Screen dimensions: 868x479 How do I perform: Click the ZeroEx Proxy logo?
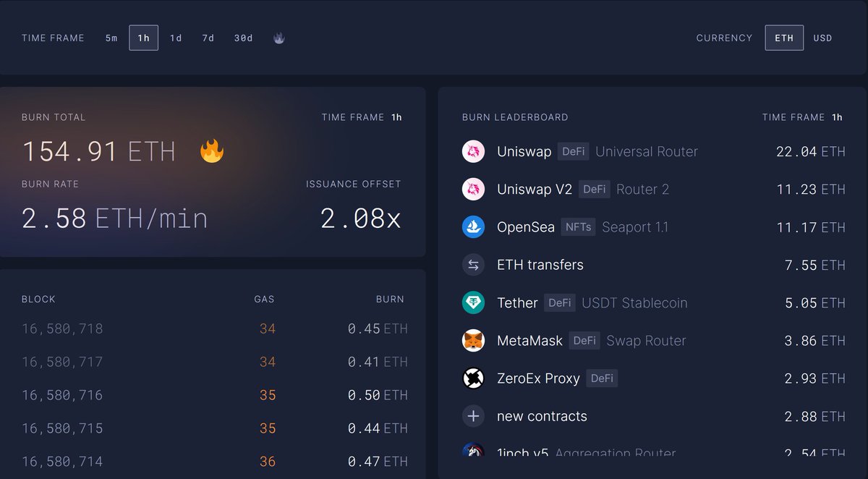coord(473,378)
